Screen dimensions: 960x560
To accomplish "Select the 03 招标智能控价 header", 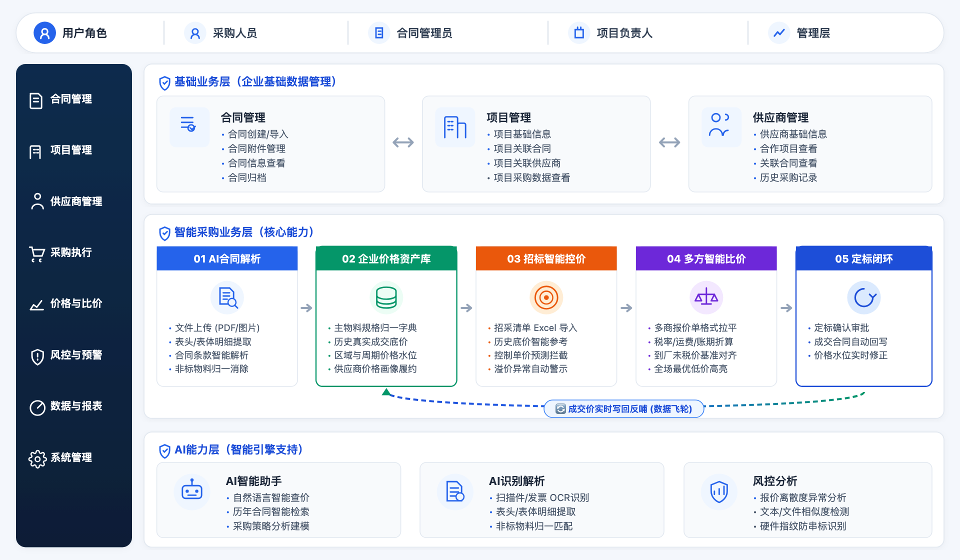I will tap(546, 258).
